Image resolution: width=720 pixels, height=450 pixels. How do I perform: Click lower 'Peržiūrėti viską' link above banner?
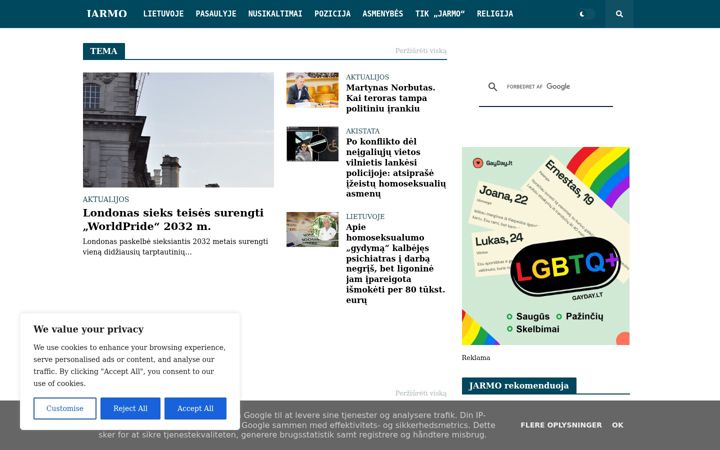(x=421, y=393)
